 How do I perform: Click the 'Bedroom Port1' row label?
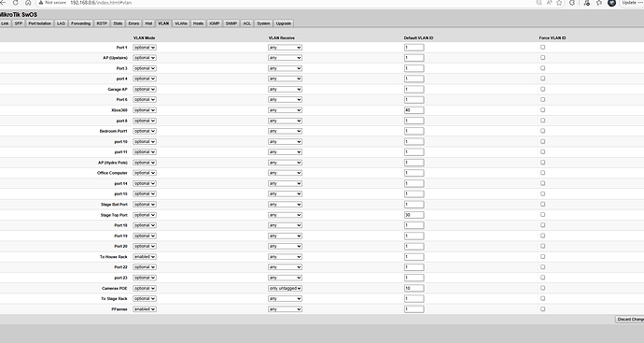pyautogui.click(x=113, y=131)
